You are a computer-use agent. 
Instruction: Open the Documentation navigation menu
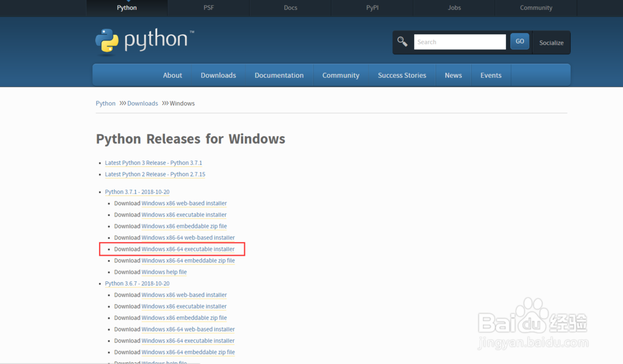[x=279, y=75]
